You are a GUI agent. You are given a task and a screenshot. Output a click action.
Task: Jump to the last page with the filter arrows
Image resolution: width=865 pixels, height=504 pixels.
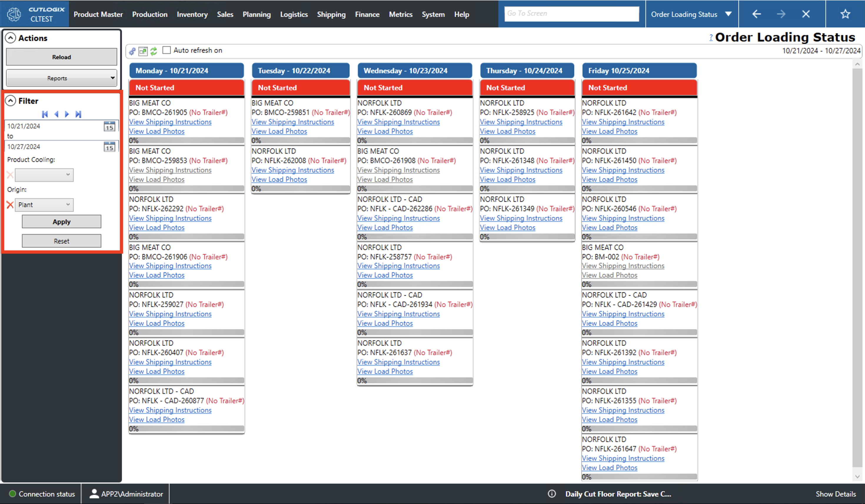tap(78, 114)
